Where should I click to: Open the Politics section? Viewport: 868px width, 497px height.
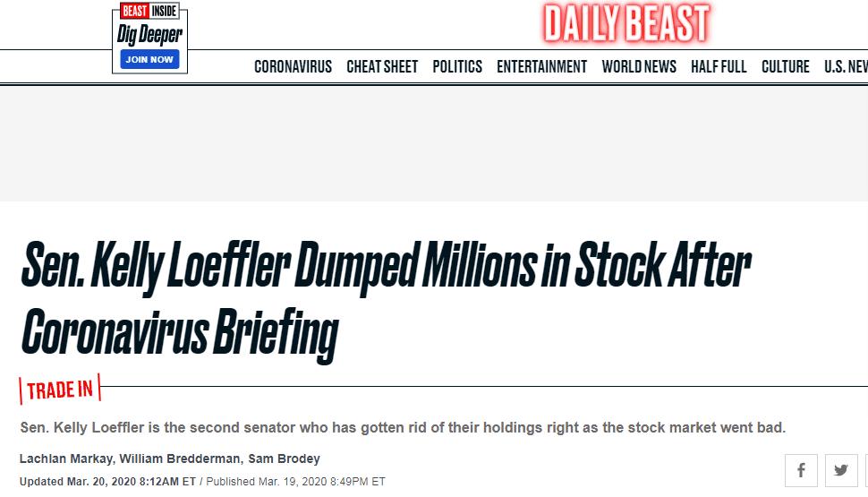point(457,67)
